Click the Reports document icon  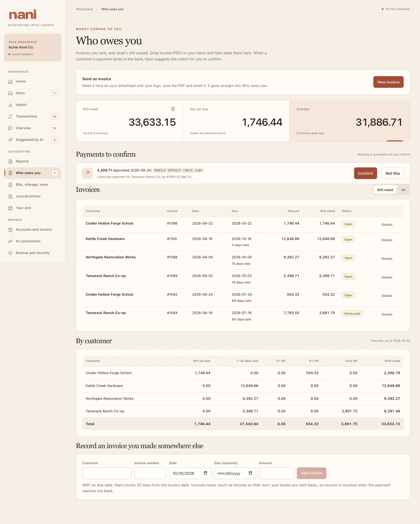(10, 161)
